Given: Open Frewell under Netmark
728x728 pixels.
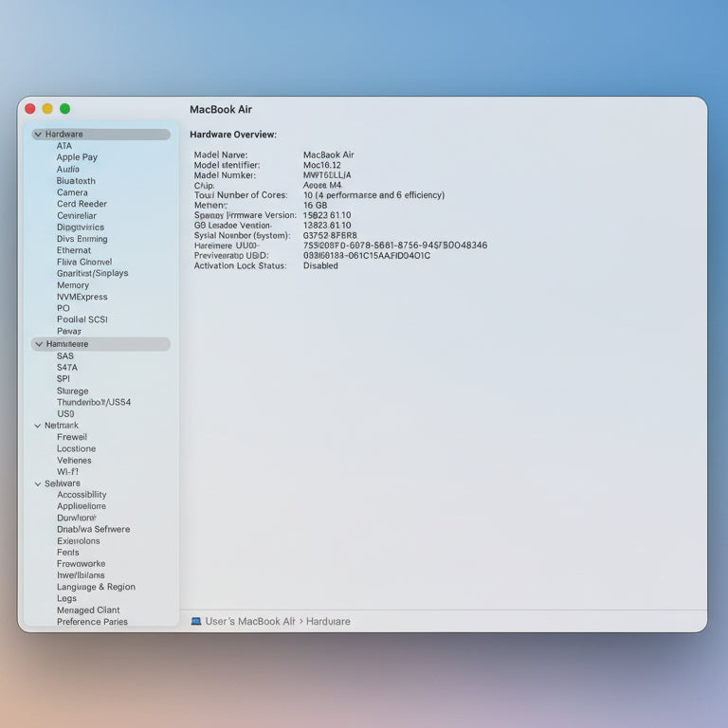Looking at the screenshot, I should click(x=72, y=437).
